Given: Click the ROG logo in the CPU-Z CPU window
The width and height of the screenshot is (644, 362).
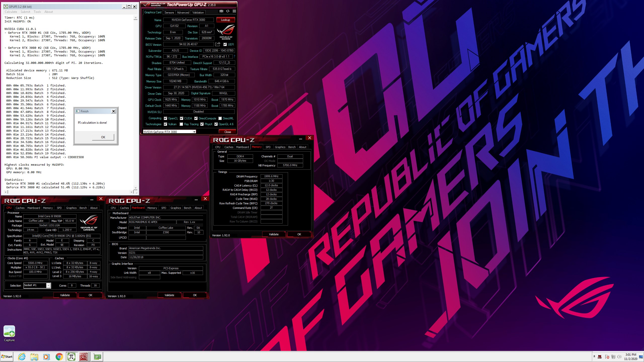Looking at the screenshot, I should (x=89, y=222).
